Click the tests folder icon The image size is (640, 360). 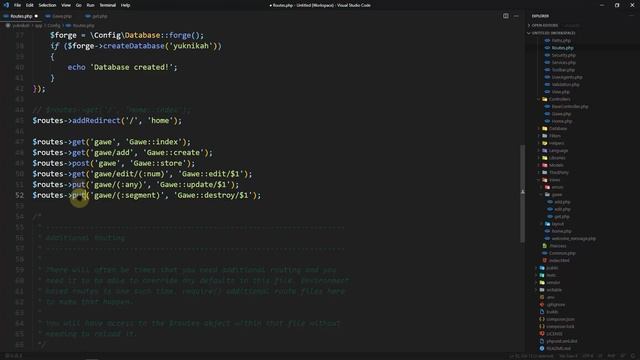point(542,276)
